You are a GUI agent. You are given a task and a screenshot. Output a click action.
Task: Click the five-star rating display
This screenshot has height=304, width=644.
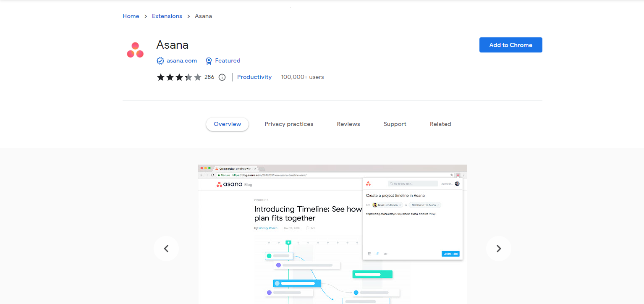pos(179,77)
